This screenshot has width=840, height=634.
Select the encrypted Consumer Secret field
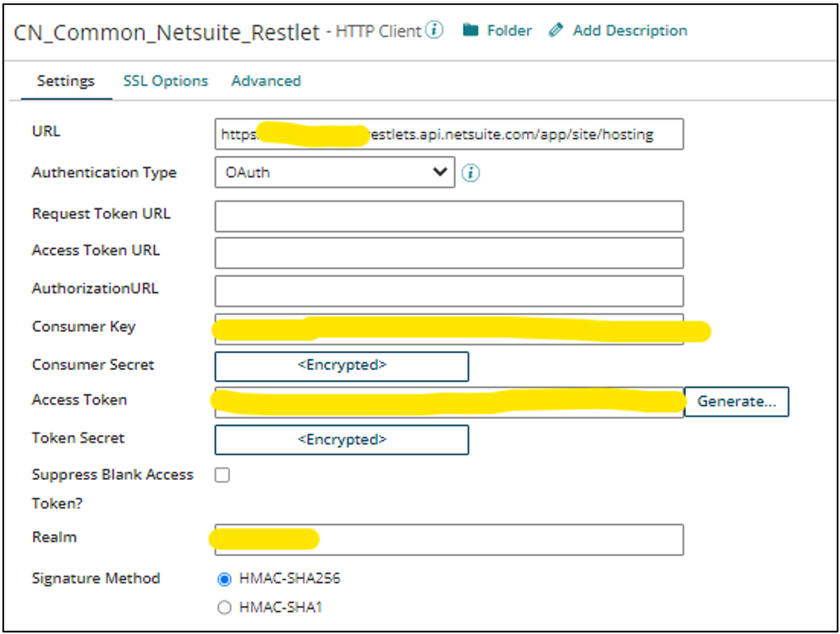click(x=341, y=367)
